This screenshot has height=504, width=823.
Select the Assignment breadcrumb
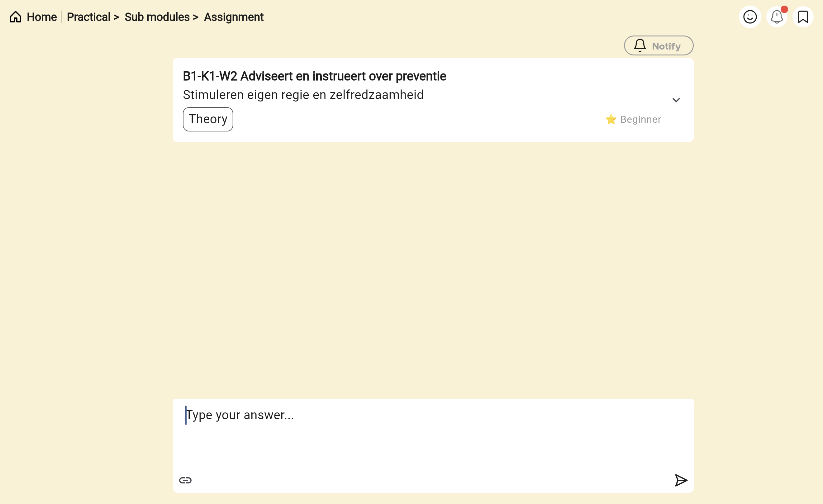pyautogui.click(x=233, y=17)
